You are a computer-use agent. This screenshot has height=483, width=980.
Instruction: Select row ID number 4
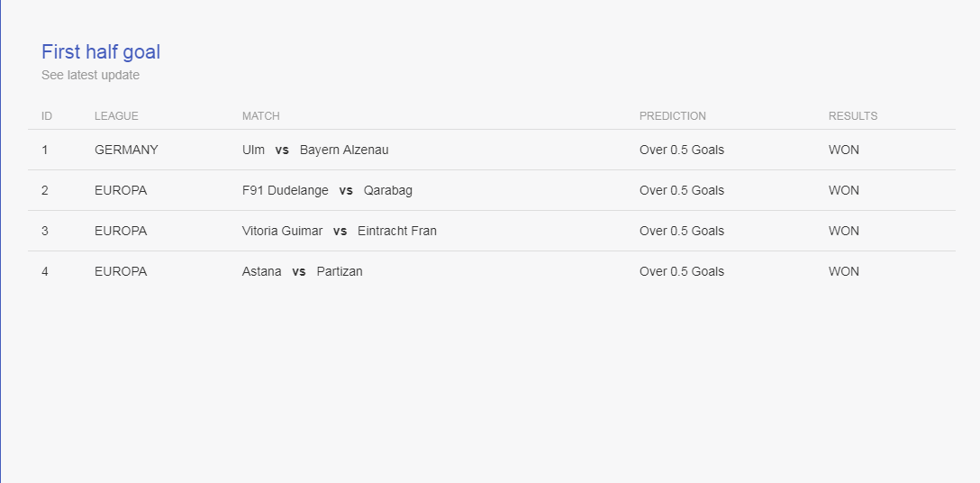(45, 271)
